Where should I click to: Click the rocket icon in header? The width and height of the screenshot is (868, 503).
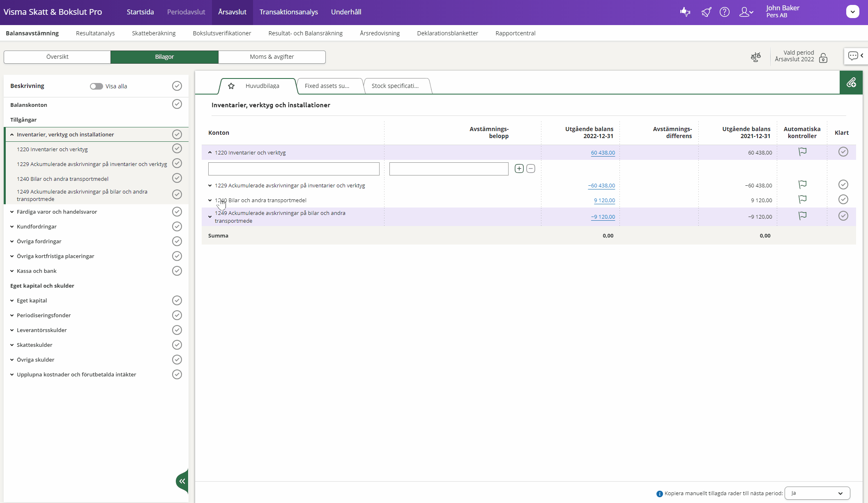point(706,12)
